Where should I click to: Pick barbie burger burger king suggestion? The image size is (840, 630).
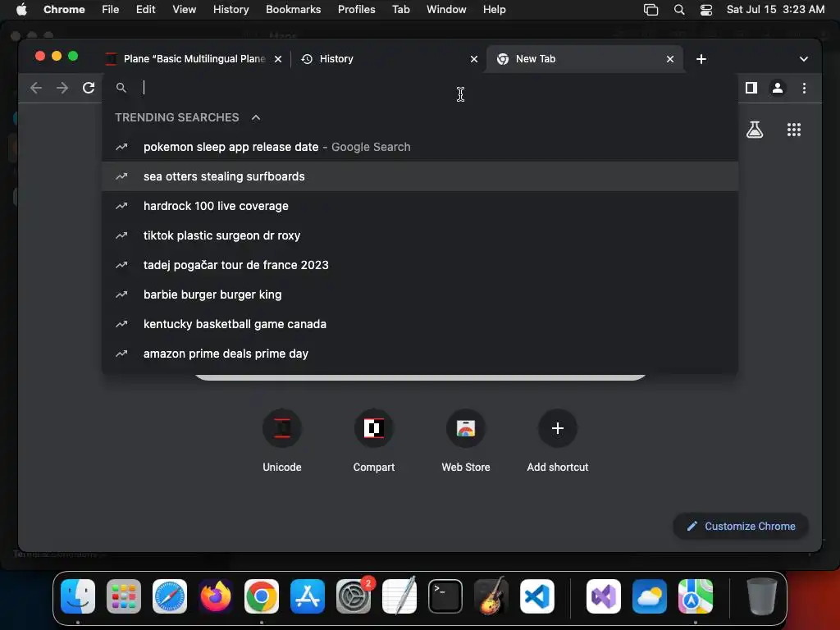(x=420, y=294)
